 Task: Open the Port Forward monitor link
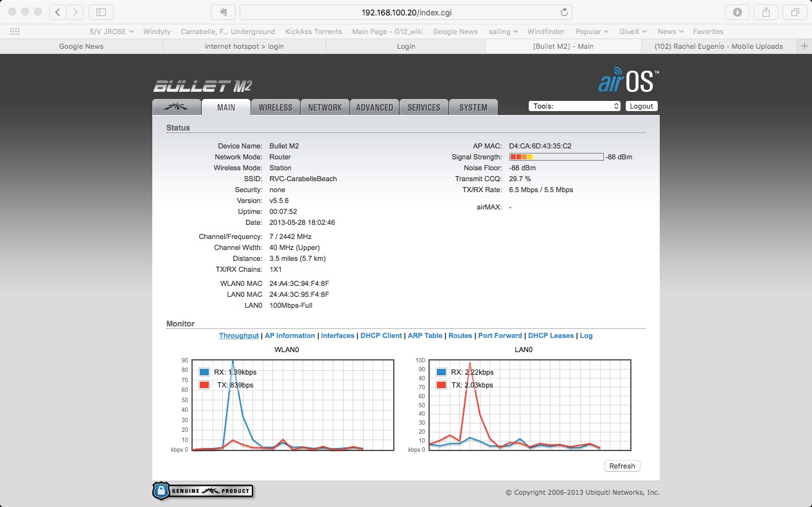pos(500,335)
